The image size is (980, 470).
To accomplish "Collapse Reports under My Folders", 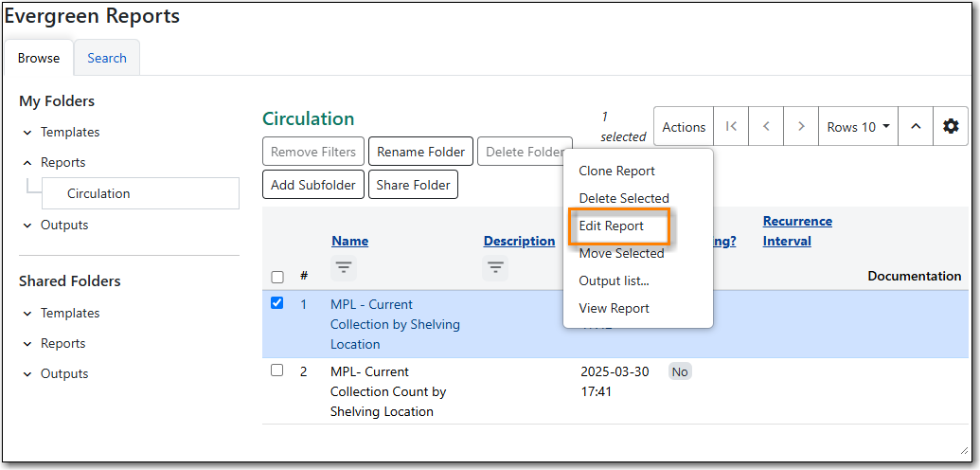I will pyautogui.click(x=54, y=162).
